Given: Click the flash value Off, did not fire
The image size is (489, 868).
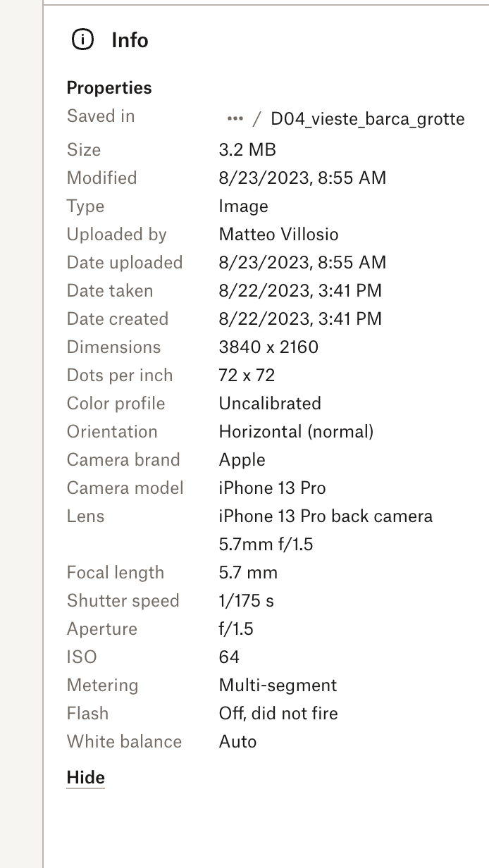Looking at the screenshot, I should pyautogui.click(x=278, y=713).
